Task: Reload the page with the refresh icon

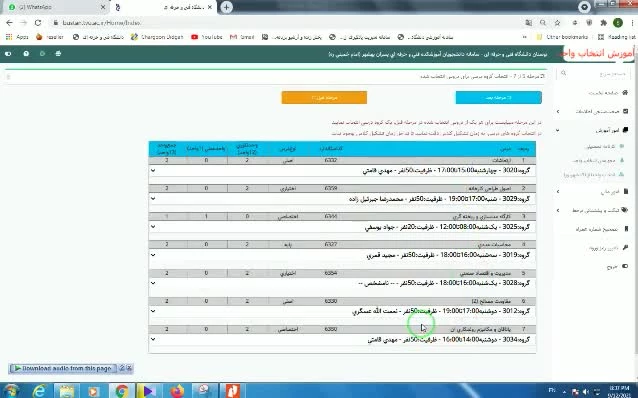Action: click(37, 23)
